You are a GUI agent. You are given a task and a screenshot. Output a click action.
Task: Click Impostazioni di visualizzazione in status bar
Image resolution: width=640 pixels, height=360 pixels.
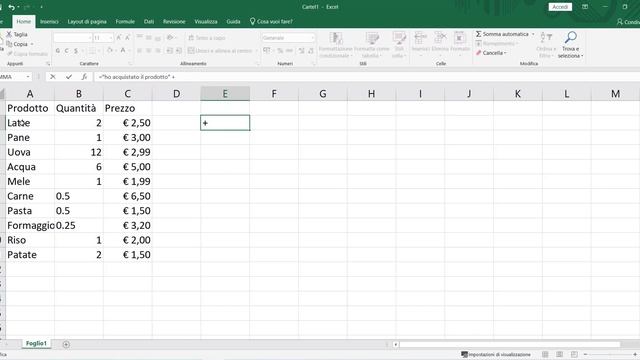496,354
